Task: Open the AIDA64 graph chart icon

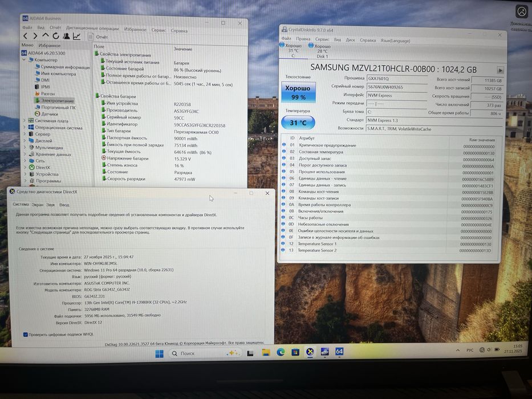Action: click(x=76, y=36)
